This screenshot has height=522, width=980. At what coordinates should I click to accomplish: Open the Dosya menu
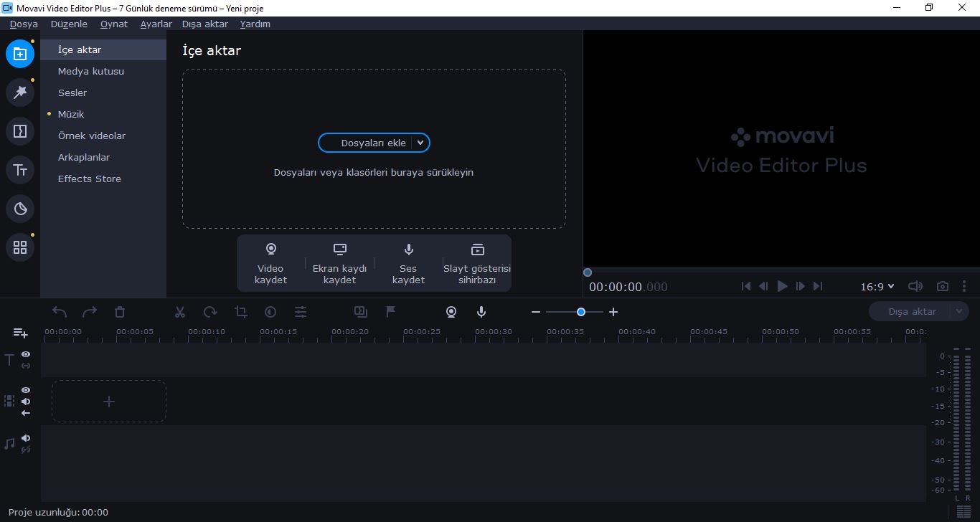(x=24, y=24)
